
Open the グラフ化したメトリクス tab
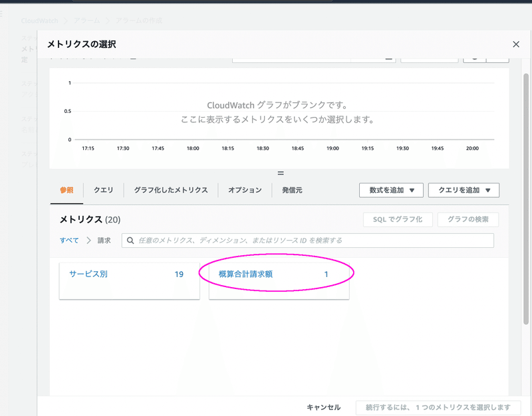[x=171, y=190]
